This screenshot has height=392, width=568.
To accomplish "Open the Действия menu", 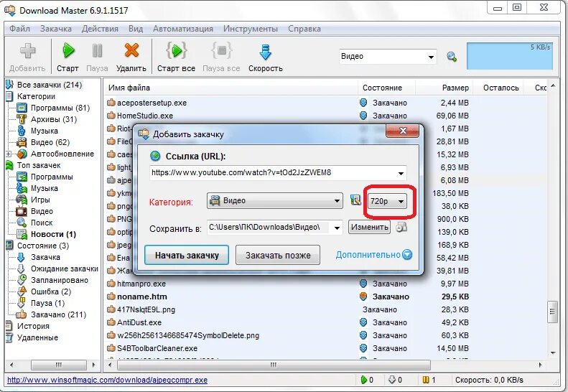I will [100, 29].
